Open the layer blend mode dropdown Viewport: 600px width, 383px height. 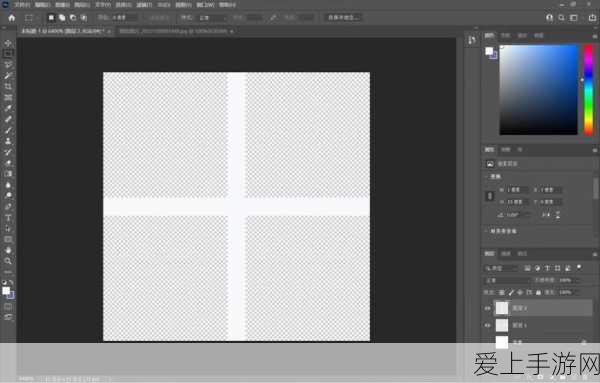point(507,280)
